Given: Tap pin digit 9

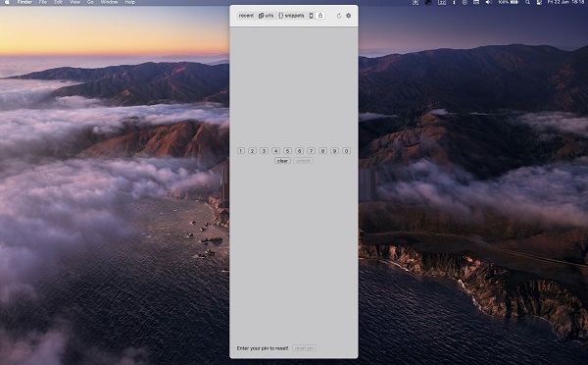Looking at the screenshot, I should 334,150.
